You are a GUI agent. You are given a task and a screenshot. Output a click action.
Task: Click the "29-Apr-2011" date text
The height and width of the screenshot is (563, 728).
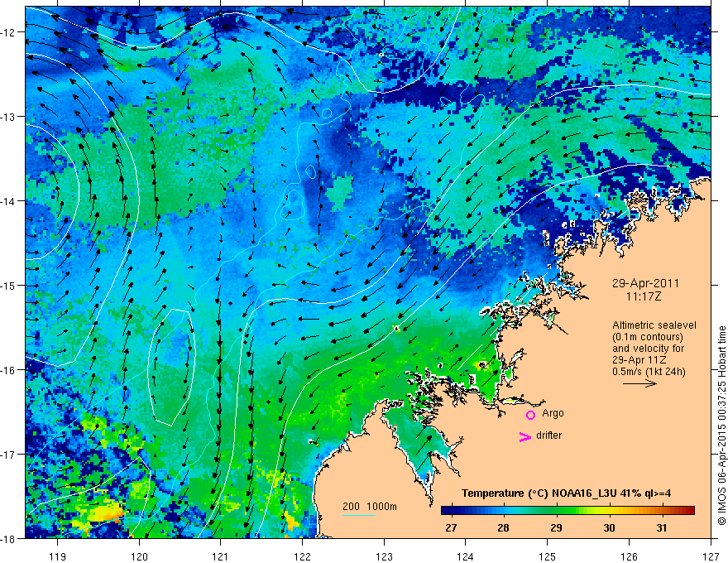(645, 283)
